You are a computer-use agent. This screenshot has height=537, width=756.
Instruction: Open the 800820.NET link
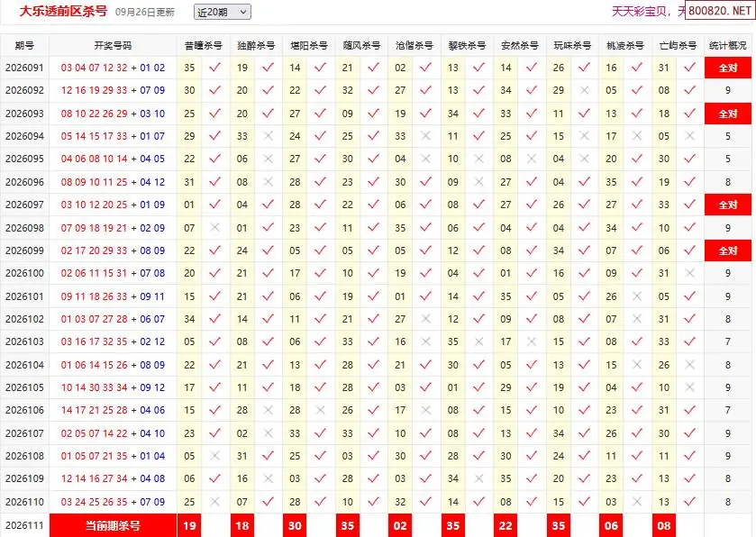click(720, 11)
